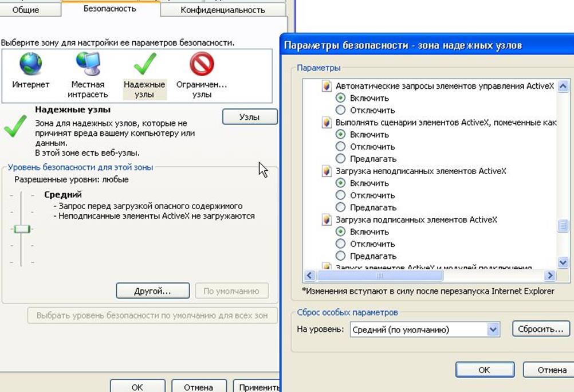Select the Internet zone globe icon
This screenshot has height=392, width=574.
click(x=30, y=64)
